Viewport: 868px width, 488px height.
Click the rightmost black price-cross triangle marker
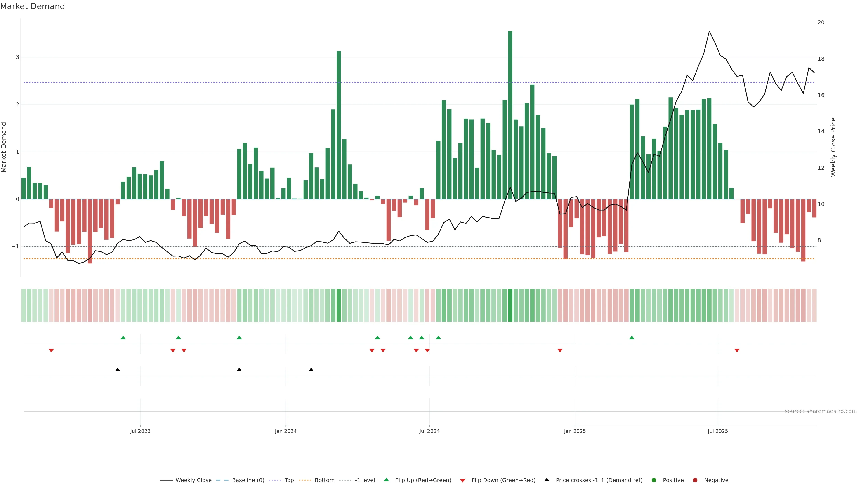(x=311, y=370)
